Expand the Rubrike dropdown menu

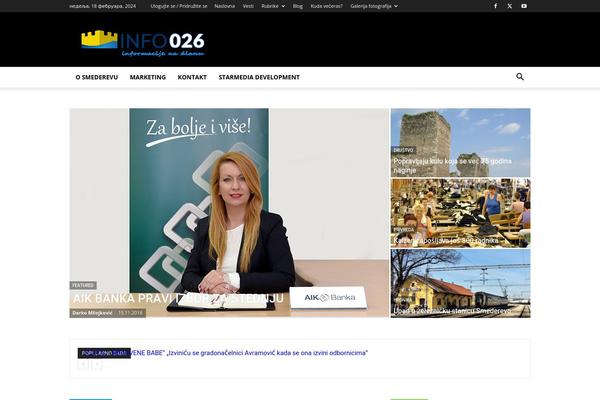click(x=273, y=6)
